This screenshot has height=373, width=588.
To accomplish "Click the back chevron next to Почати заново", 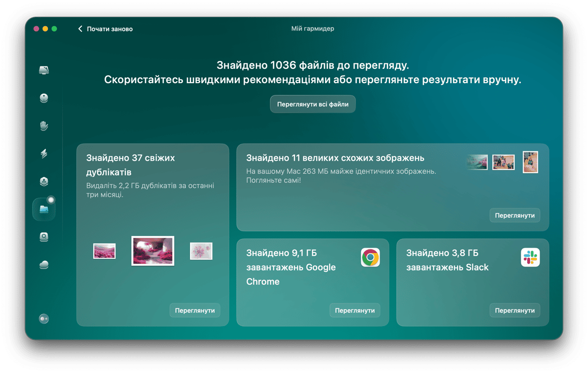I will click(x=80, y=29).
